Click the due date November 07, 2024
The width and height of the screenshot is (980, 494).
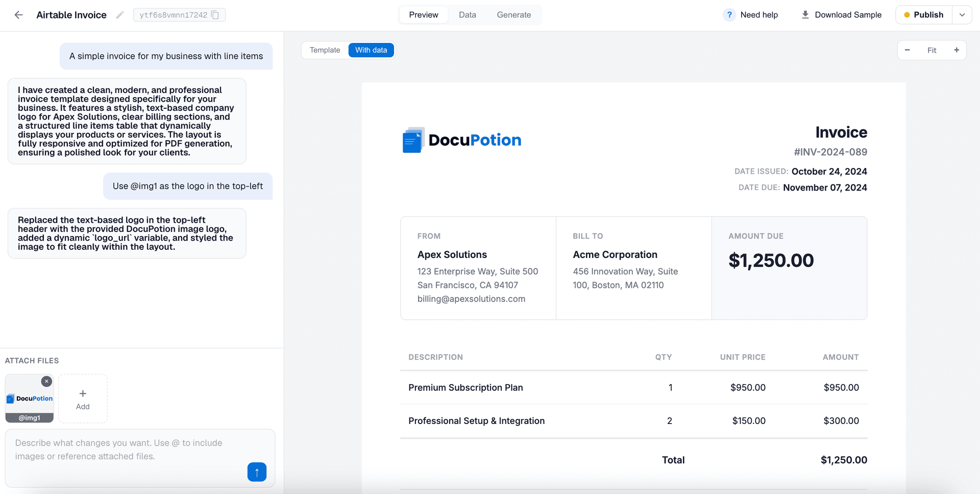pyautogui.click(x=825, y=187)
